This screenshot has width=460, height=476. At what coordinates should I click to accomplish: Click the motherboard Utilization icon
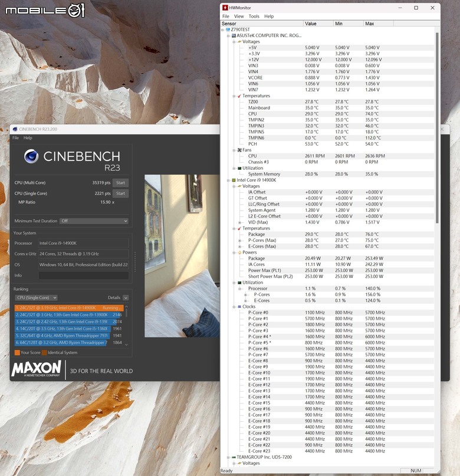[239, 168]
